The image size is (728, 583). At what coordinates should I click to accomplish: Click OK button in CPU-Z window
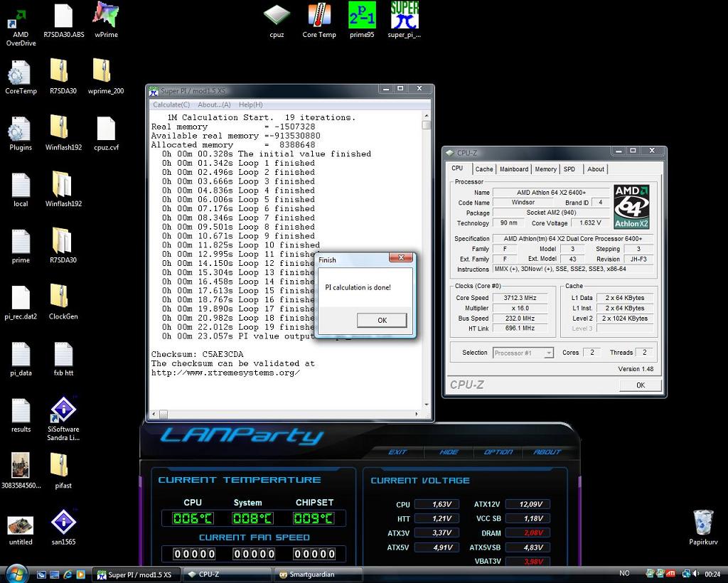[641, 385]
